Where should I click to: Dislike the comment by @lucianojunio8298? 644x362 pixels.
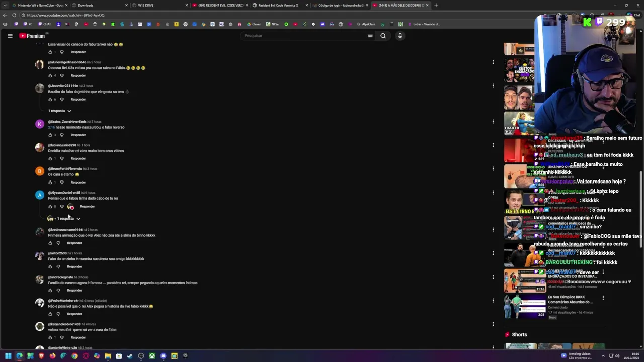click(62, 158)
